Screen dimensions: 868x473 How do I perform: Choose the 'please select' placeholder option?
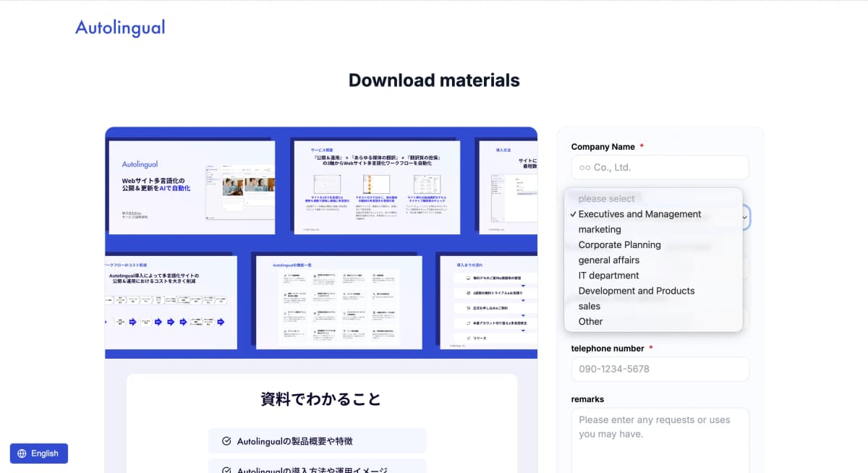point(653,199)
